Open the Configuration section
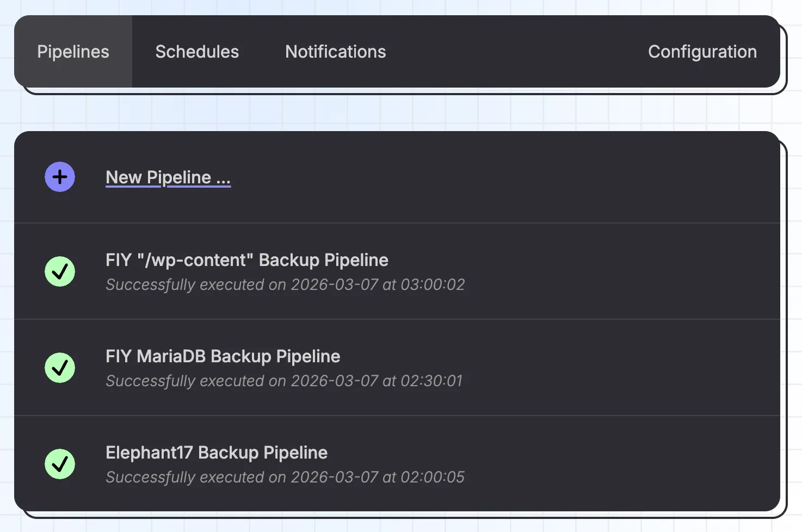The height and width of the screenshot is (532, 802). pyautogui.click(x=702, y=51)
